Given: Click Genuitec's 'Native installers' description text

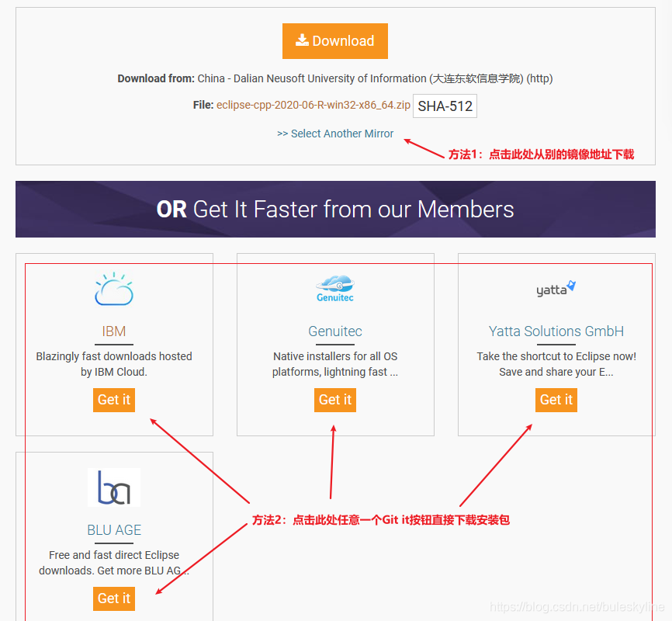Looking at the screenshot, I should click(335, 364).
